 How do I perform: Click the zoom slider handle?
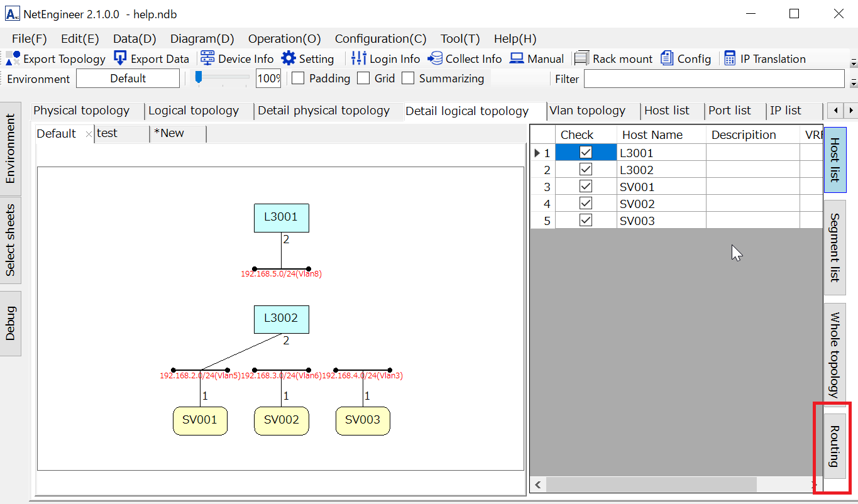click(x=199, y=77)
